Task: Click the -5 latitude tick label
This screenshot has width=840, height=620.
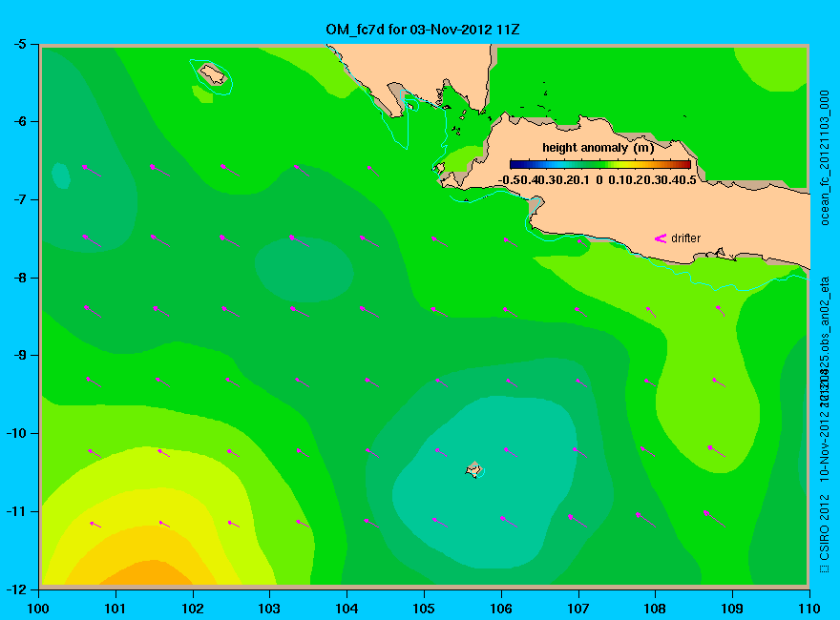Action: tap(20, 44)
